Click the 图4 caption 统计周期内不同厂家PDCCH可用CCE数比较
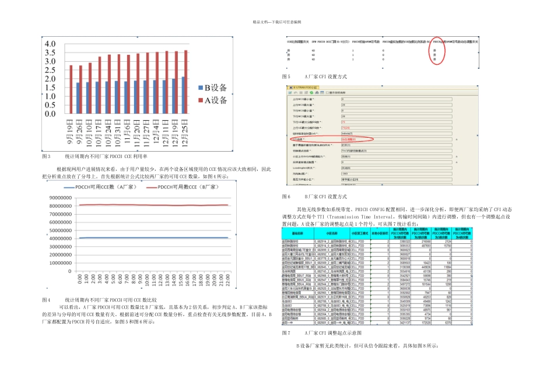 (x=111, y=300)
